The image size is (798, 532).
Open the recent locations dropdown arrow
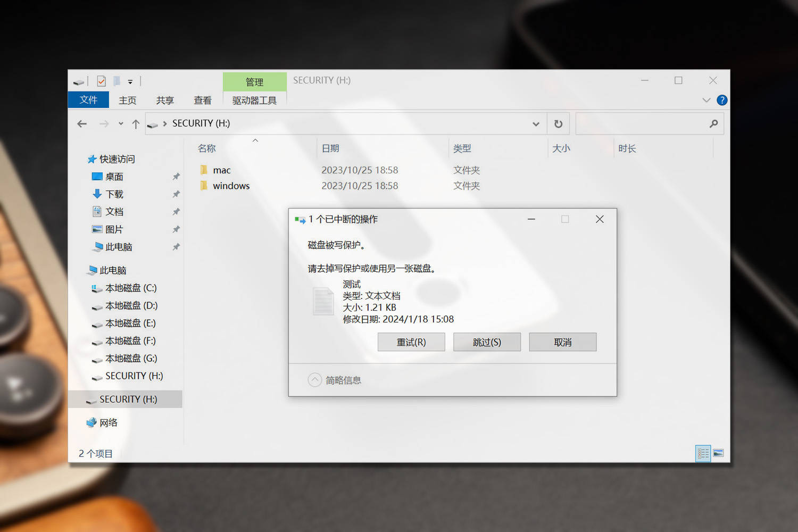point(121,124)
